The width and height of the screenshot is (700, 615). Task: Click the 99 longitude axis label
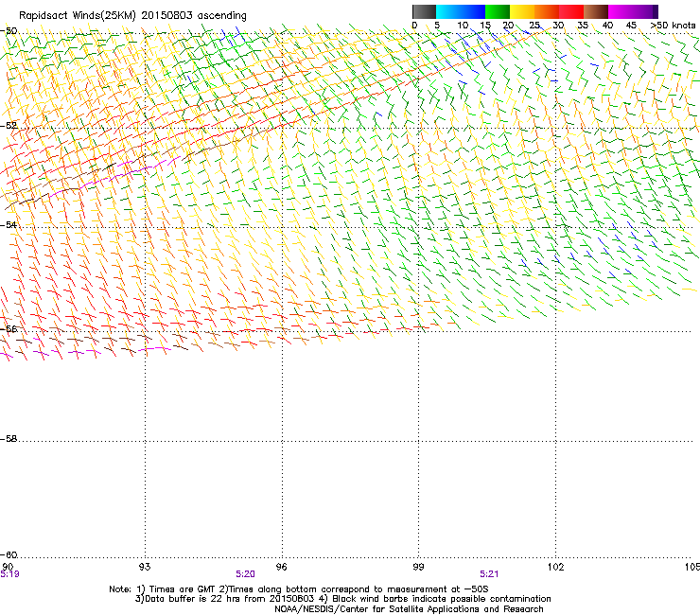click(418, 567)
